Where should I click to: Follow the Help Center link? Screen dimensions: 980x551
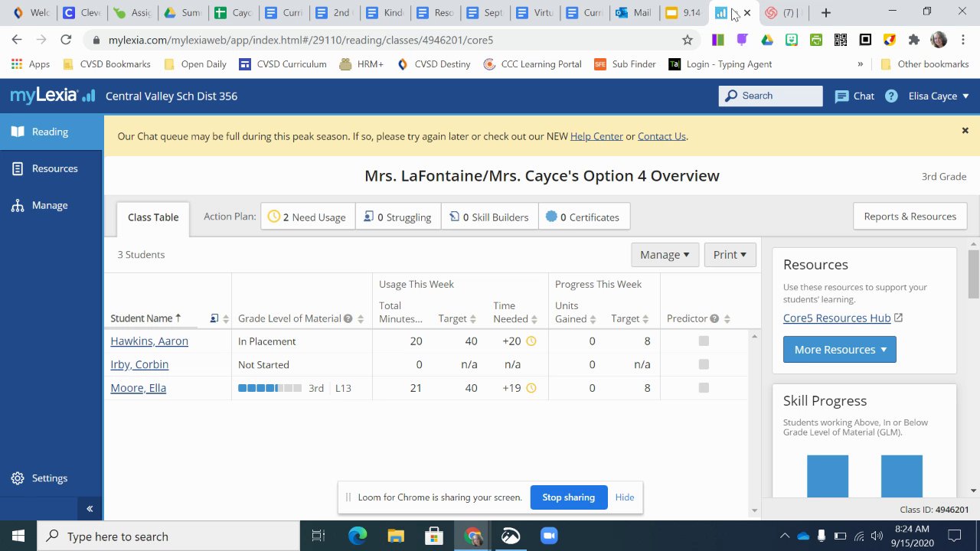(596, 136)
